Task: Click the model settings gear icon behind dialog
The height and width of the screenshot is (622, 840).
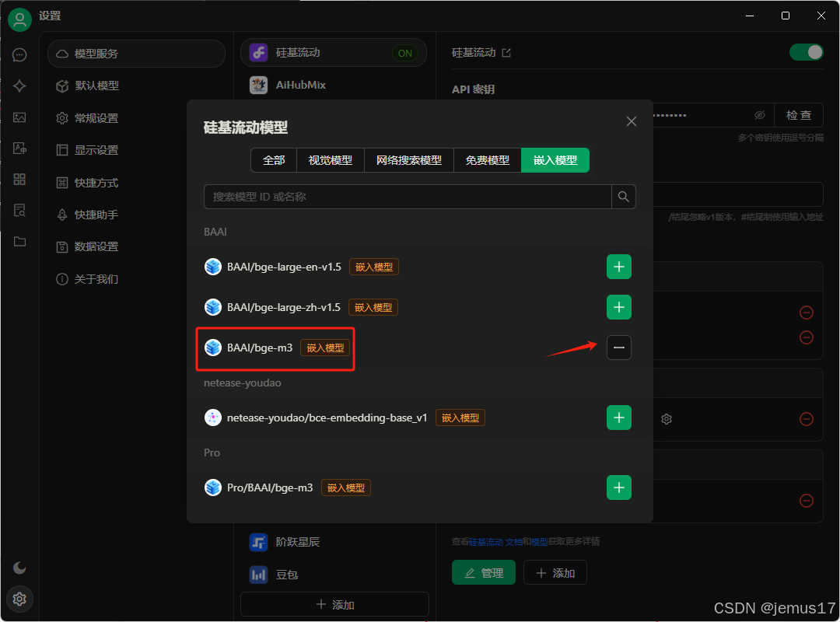Action: [x=667, y=419]
